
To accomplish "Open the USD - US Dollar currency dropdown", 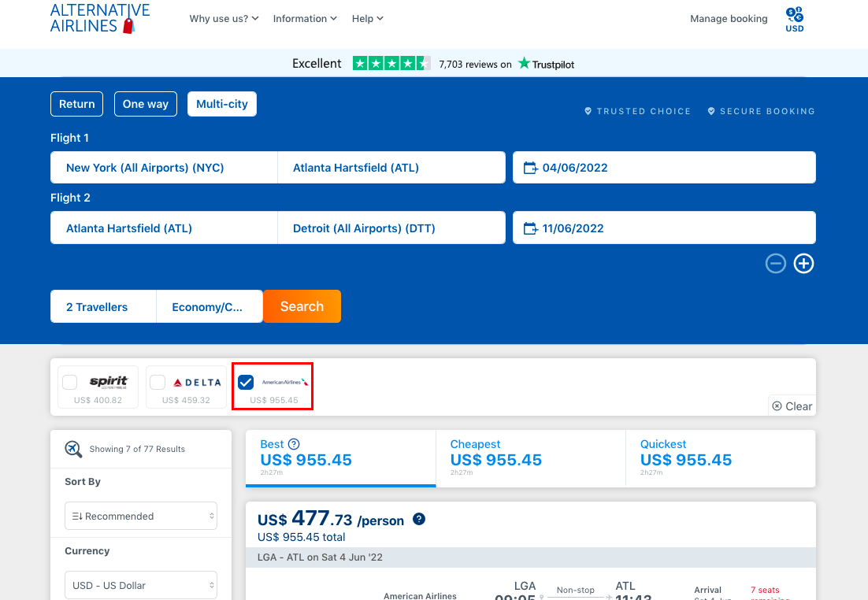I will [x=141, y=585].
